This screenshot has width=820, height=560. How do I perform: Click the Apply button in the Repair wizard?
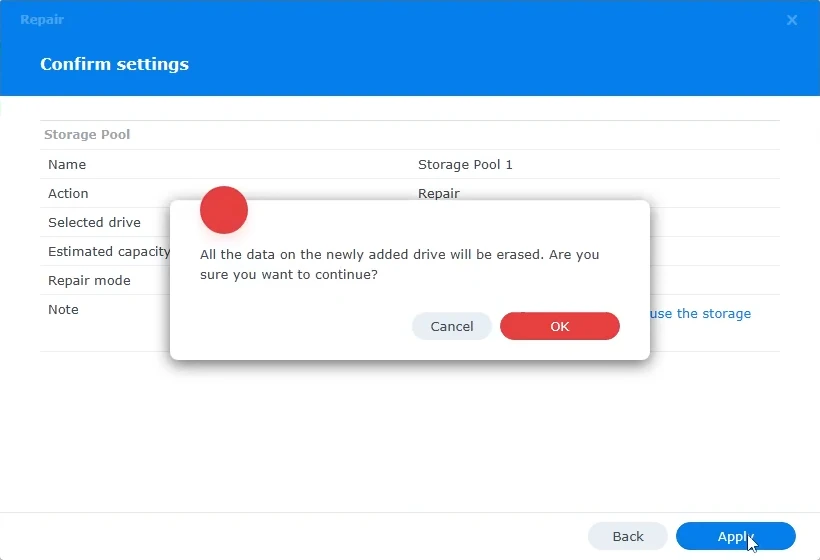(x=735, y=536)
